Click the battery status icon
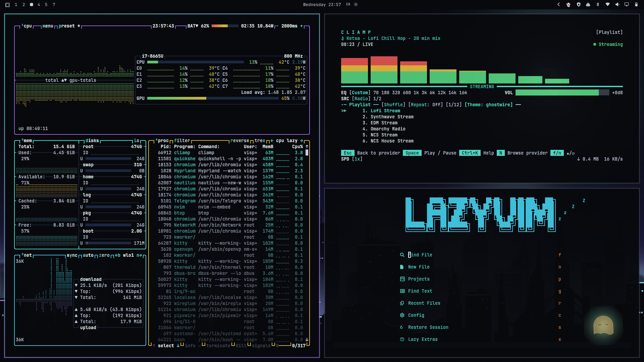 pyautogui.click(x=636, y=5)
